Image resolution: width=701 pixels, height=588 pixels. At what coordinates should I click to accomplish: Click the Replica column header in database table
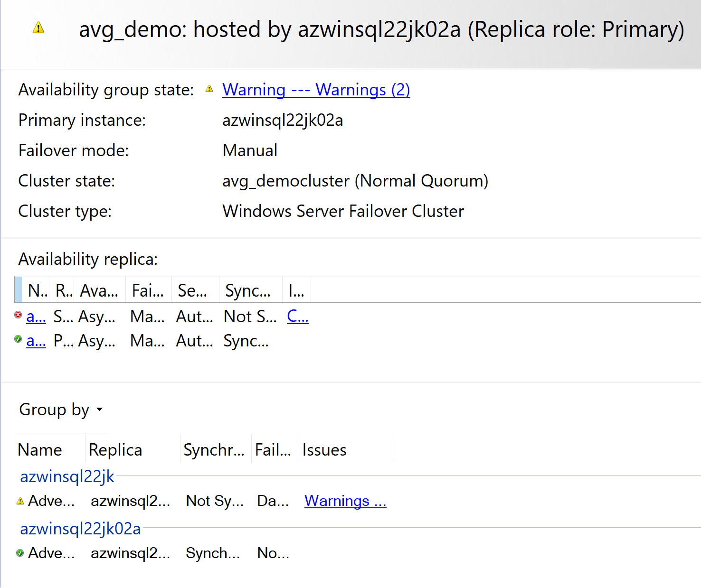pos(133,449)
